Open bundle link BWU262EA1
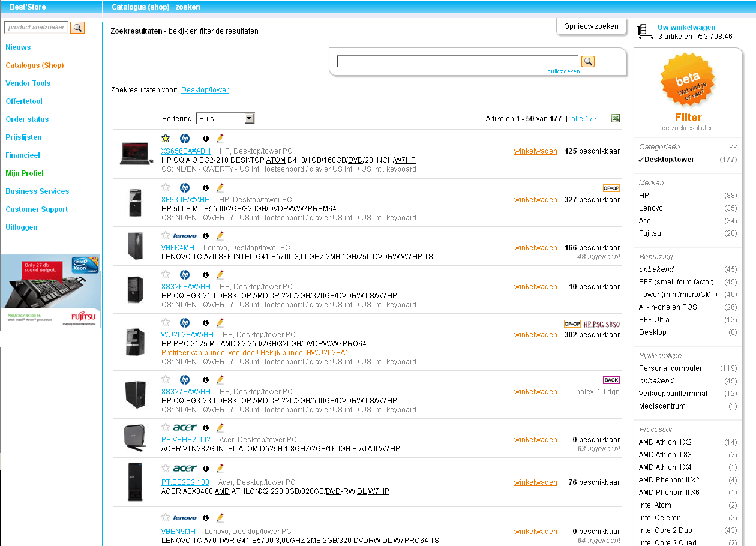Viewport: 756px width, 546px height. click(328, 353)
